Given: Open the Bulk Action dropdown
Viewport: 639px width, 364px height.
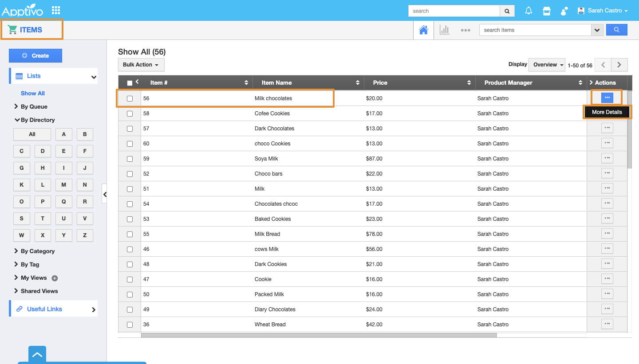Looking at the screenshot, I should point(141,65).
